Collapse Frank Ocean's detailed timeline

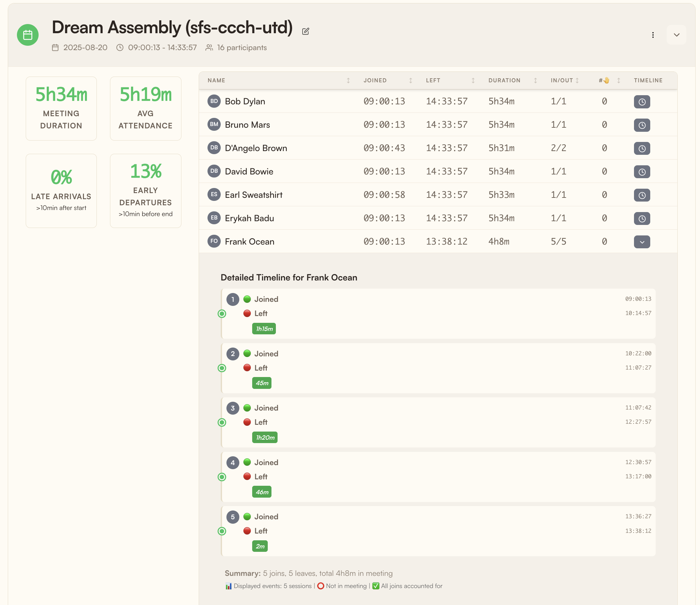point(642,242)
